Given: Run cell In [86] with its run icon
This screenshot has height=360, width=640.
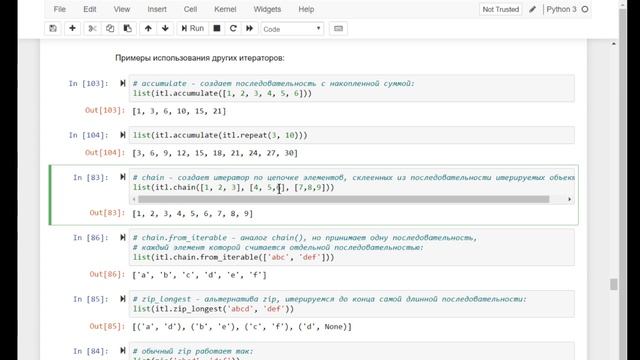Looking at the screenshot, I should [x=122, y=237].
